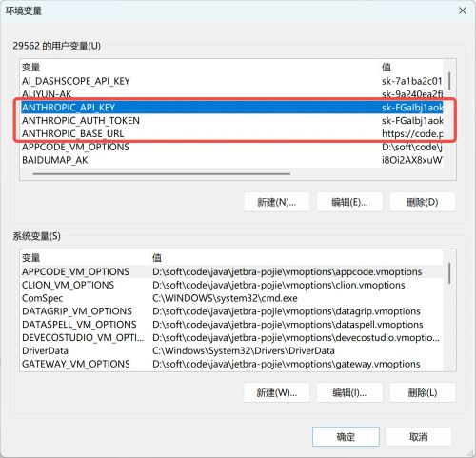
Task: Confirm with the 确定 button
Action: tap(346, 437)
